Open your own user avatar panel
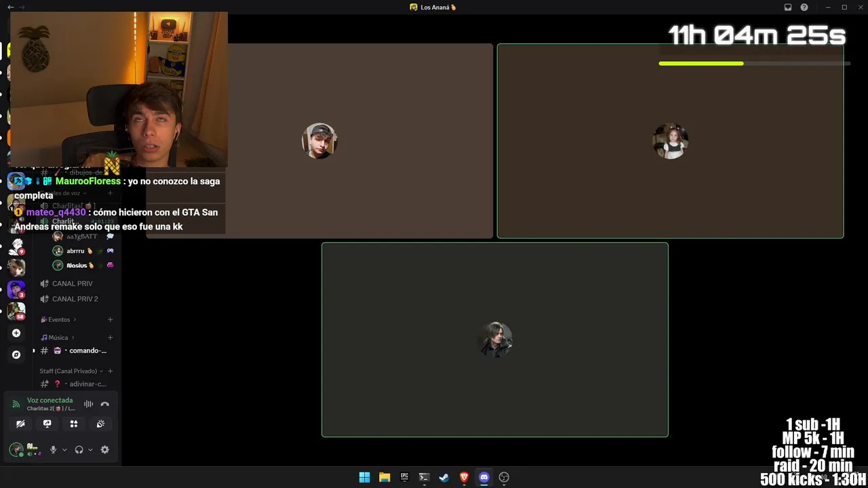This screenshot has height=488, width=868. coord(16,449)
